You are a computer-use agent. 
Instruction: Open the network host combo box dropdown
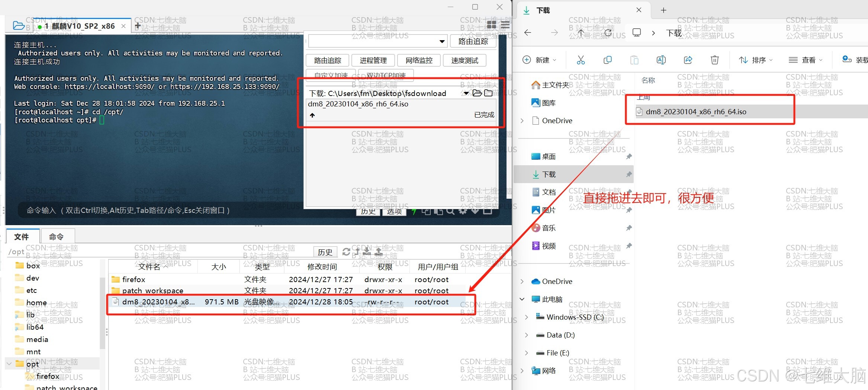point(442,41)
